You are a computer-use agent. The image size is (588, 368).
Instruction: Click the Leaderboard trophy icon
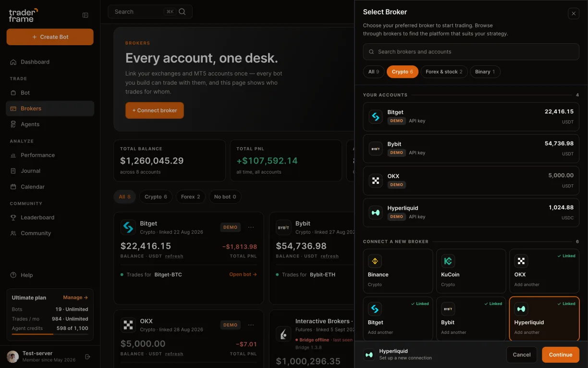13,217
